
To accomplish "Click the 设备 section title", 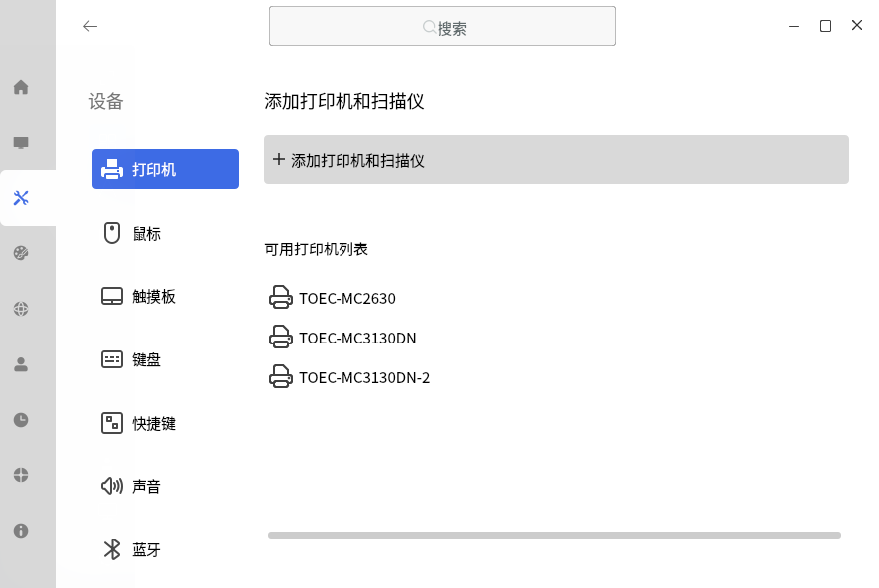I will point(105,101).
